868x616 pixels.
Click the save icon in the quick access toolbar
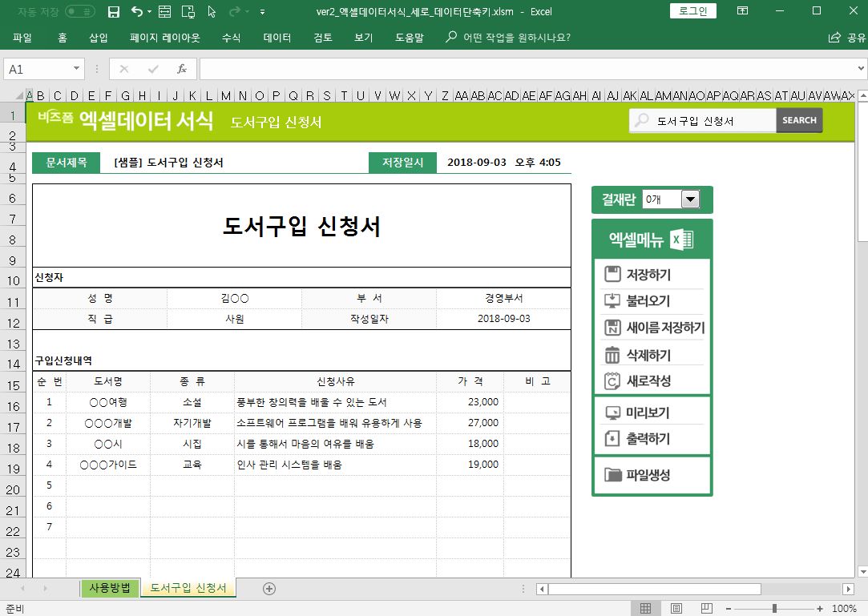114,12
